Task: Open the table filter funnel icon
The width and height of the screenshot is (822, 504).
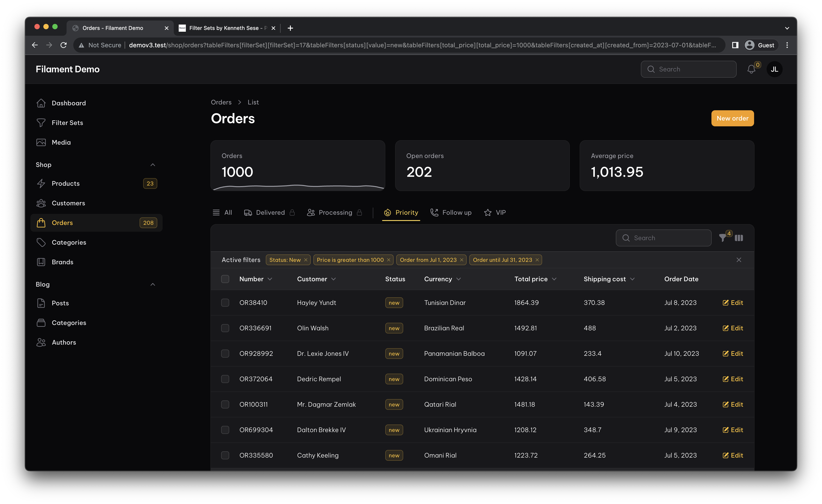Action: [x=722, y=238]
